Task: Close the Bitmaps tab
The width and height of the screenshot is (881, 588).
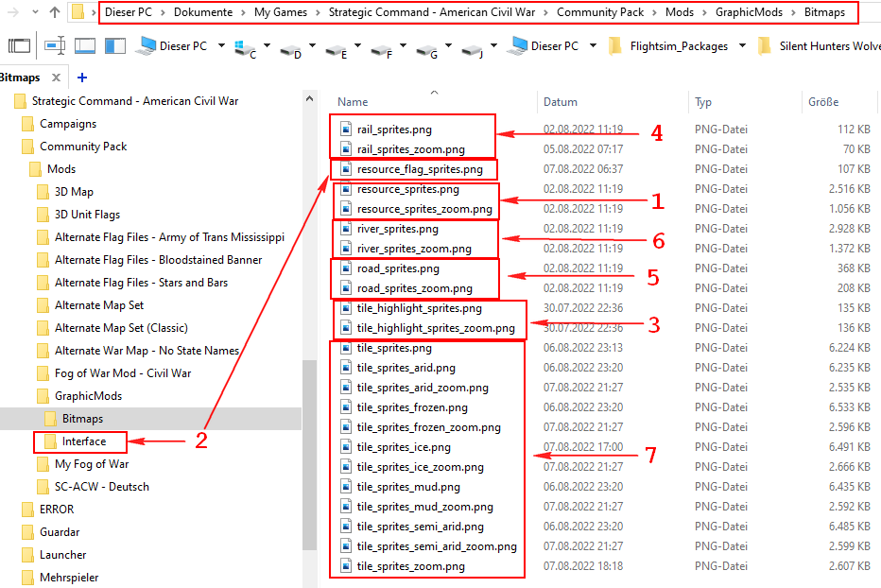Action: (x=56, y=77)
